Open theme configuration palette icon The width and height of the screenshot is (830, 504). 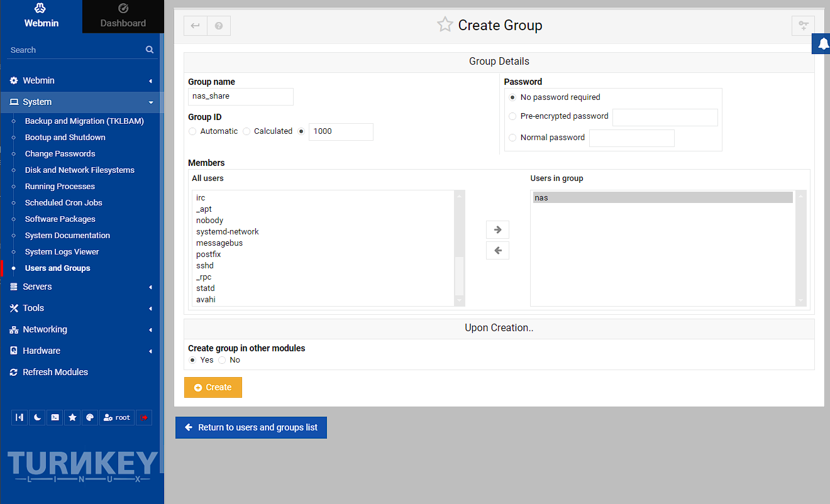pos(90,417)
